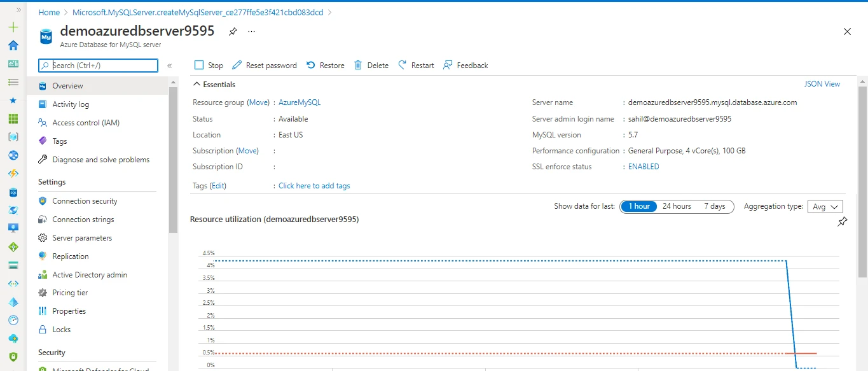This screenshot has width=868, height=371.
Task: Show data for 24 hours
Action: [x=676, y=206]
